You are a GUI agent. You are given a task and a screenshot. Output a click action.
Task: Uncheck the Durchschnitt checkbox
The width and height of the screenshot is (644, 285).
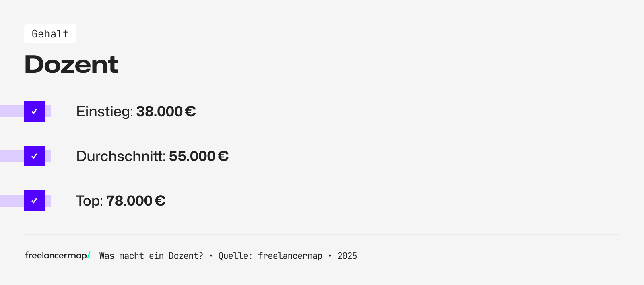[34, 156]
